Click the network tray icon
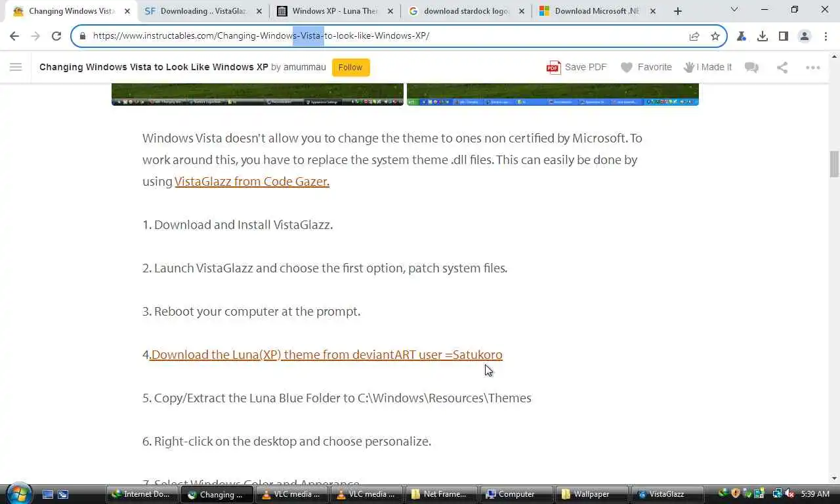 click(x=778, y=494)
